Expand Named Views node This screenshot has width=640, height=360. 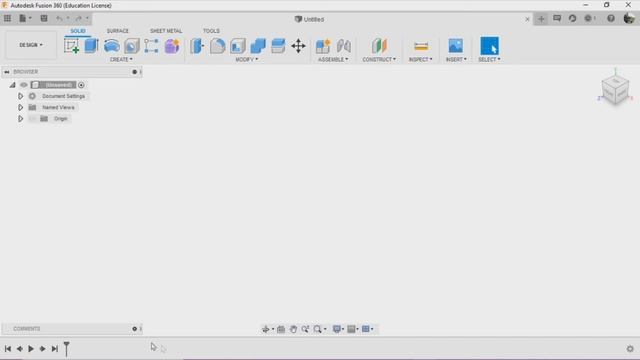coord(20,107)
